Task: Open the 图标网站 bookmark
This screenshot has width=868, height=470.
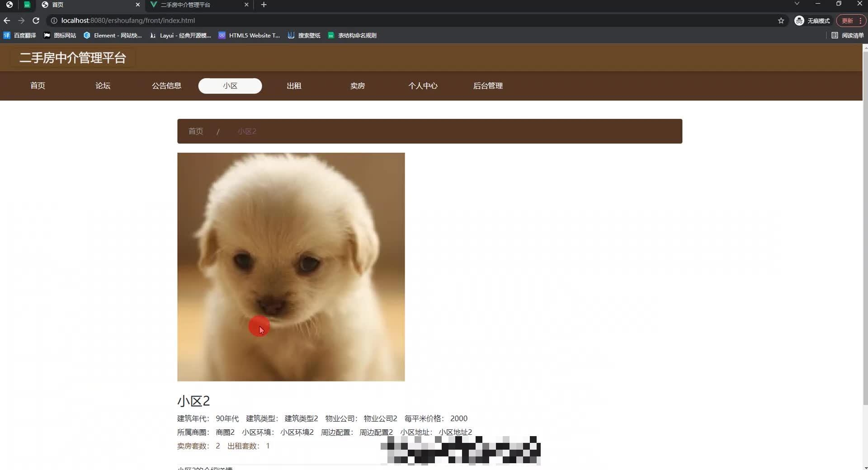Action: coord(59,35)
